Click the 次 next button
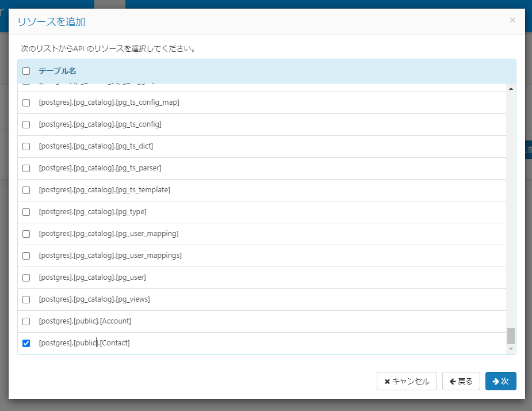Viewport: 532px width, 411px height. pos(500,381)
